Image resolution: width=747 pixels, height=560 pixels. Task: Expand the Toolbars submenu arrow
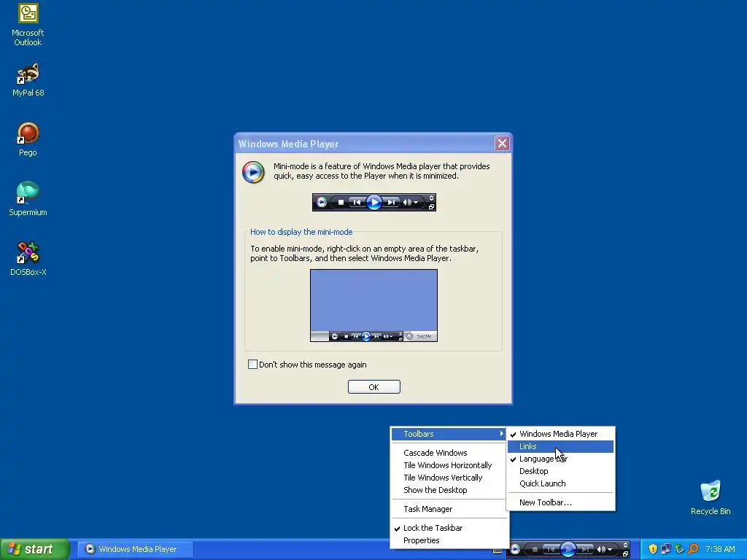pos(501,433)
